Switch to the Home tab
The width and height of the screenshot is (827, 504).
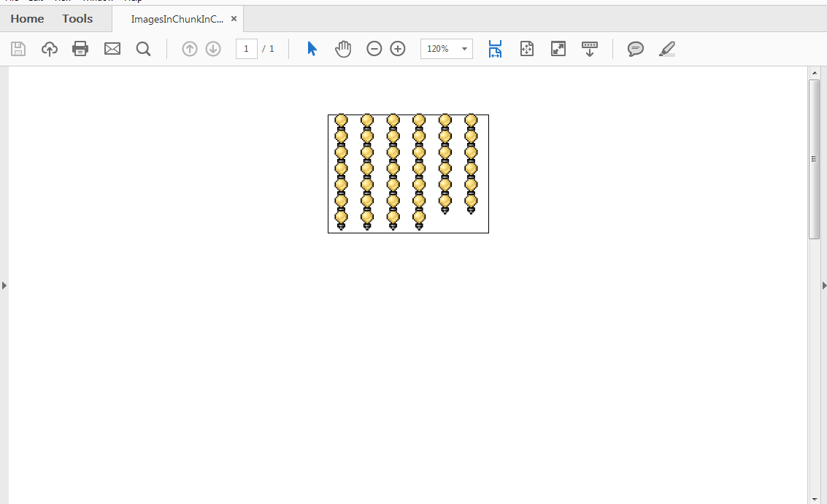coord(27,19)
